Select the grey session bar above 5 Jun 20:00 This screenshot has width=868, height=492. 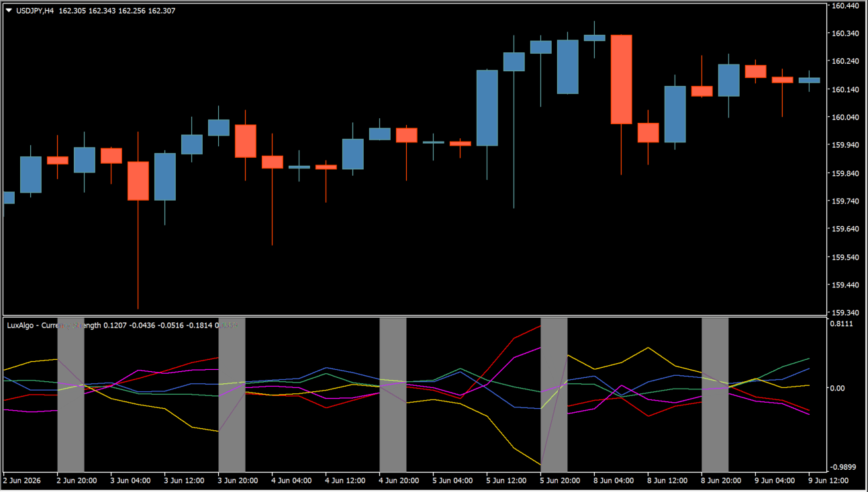(x=554, y=395)
